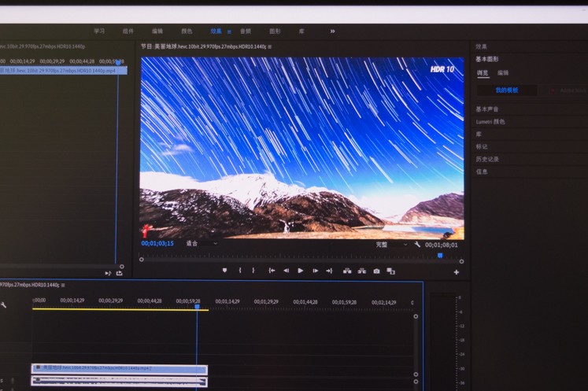Select the 美丽地球 video clip on timeline
This screenshot has height=391, width=588.
[x=119, y=367]
